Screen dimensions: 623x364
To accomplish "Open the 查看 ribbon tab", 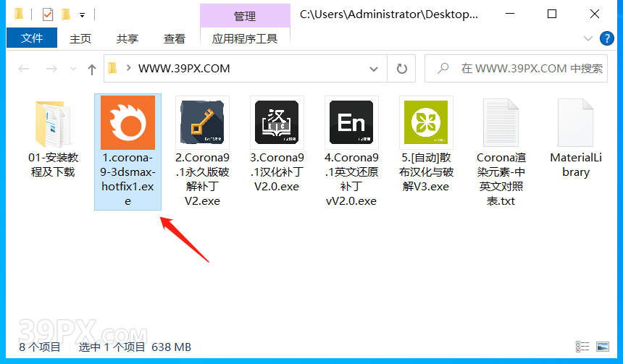I will [174, 38].
